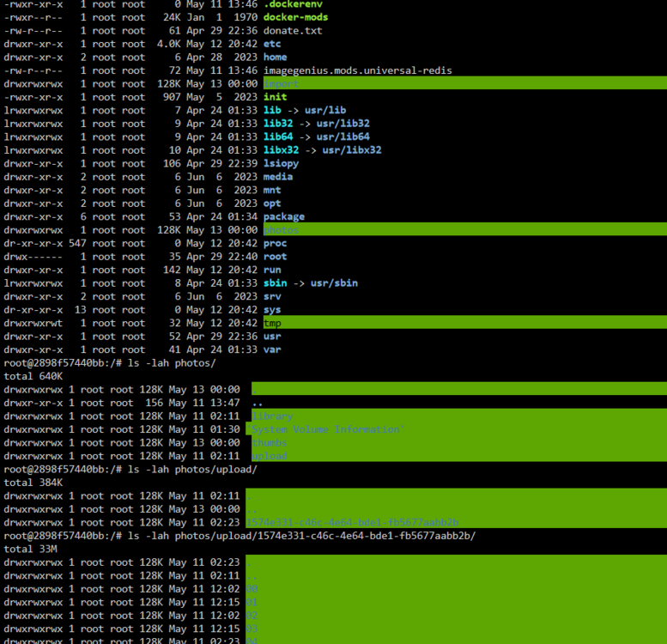Click the lib64 symlink name
Viewport: 667px width, 644px height.
[x=278, y=137]
